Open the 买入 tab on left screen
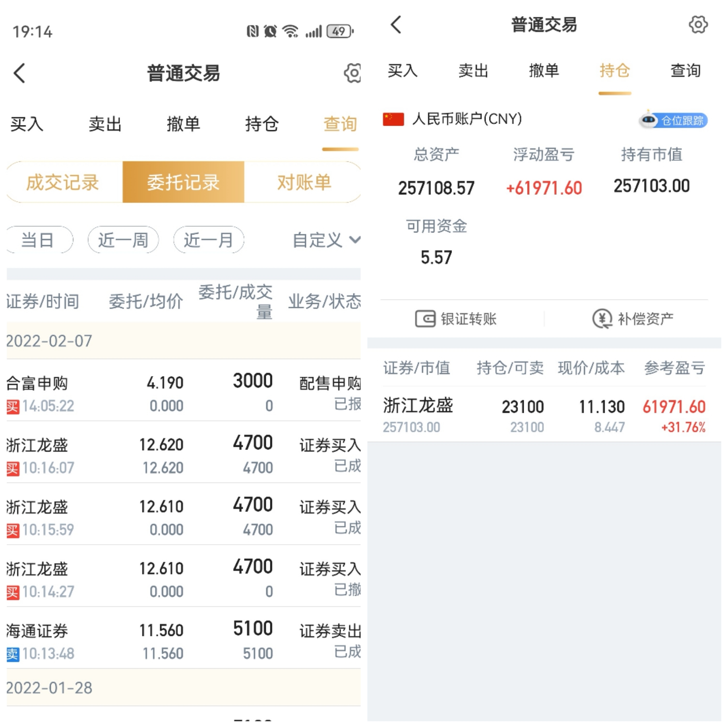Screen dimensions: 728x728 coord(27,124)
